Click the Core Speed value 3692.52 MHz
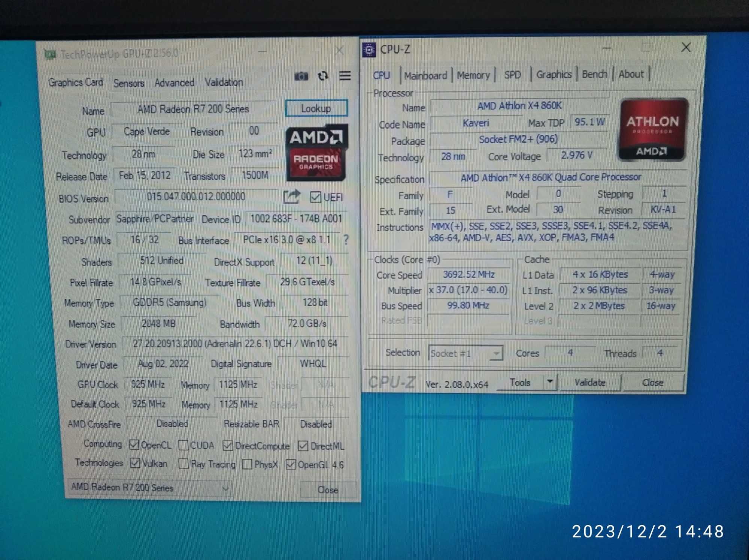The image size is (749, 560). point(469,274)
